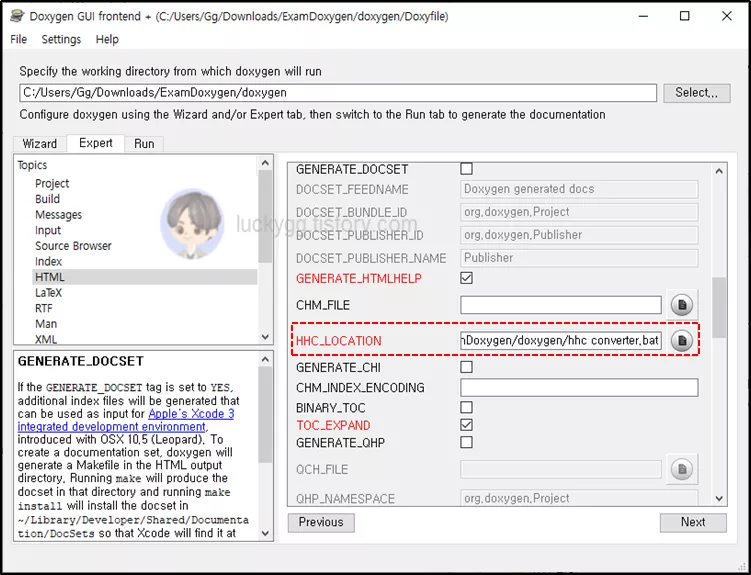Click the HHC_LOCATION label
Image resolution: width=751 pixels, height=575 pixels.
[x=339, y=341]
